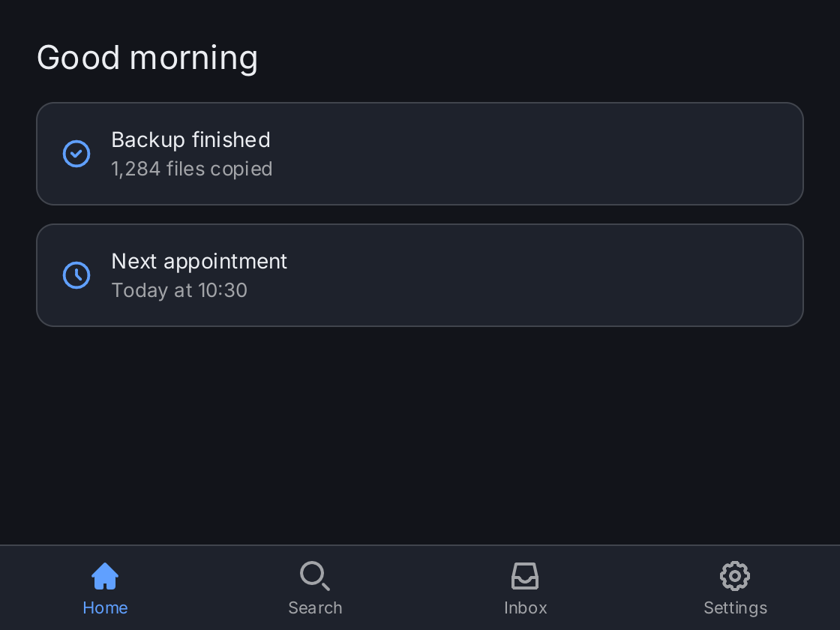Click the "Backup finished" title text

click(x=190, y=139)
